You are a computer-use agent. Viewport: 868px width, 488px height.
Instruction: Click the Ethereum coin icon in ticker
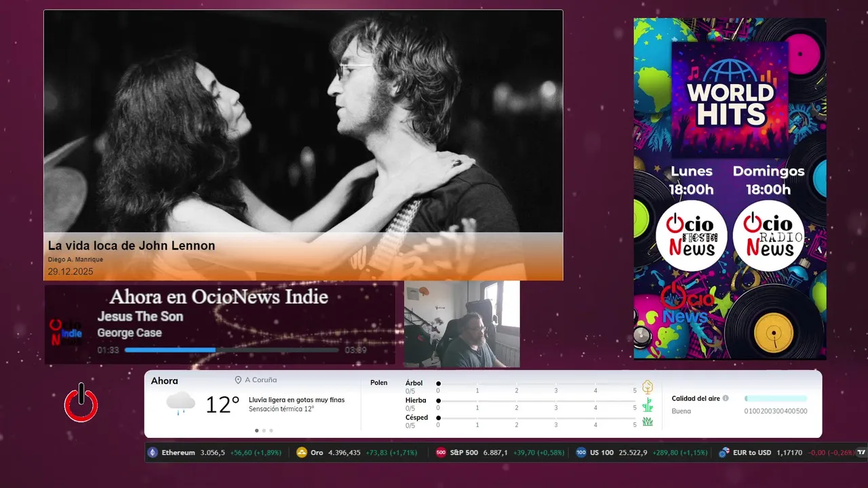click(153, 453)
